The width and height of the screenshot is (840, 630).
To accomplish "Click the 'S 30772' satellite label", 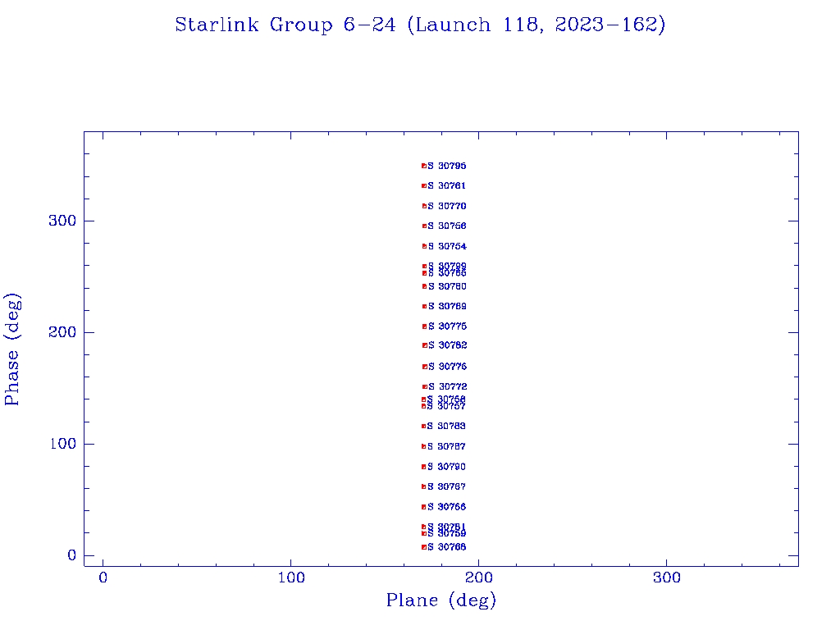I will tap(448, 387).
